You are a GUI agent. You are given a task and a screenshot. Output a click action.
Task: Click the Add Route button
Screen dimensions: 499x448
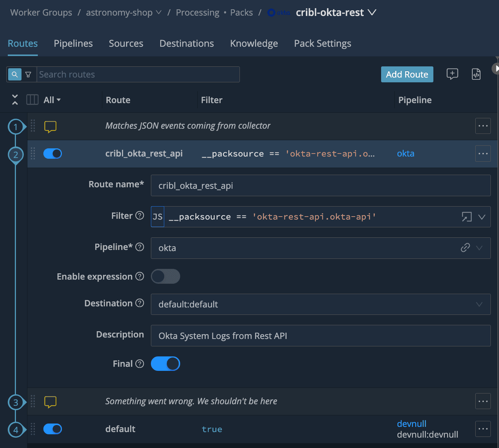click(x=407, y=75)
